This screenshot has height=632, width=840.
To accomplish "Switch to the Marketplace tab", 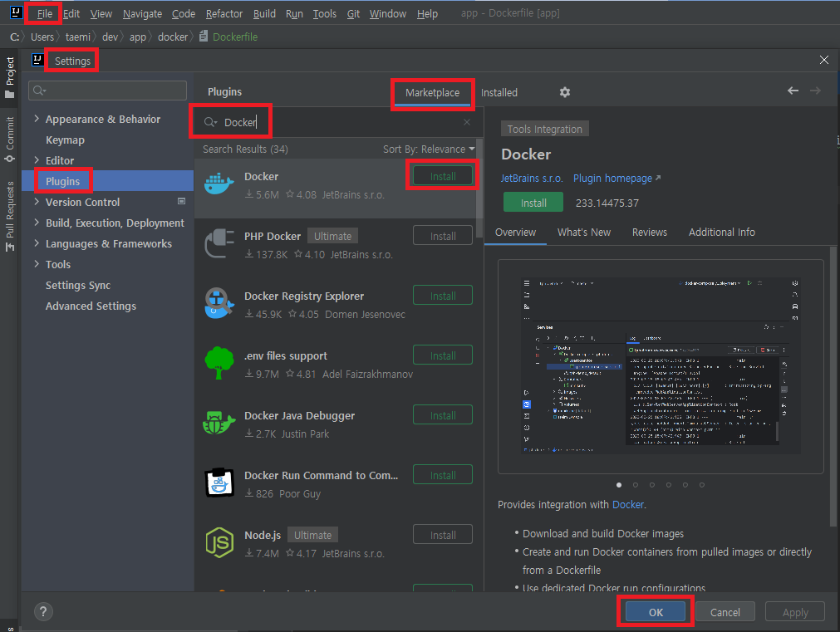I will [x=432, y=93].
